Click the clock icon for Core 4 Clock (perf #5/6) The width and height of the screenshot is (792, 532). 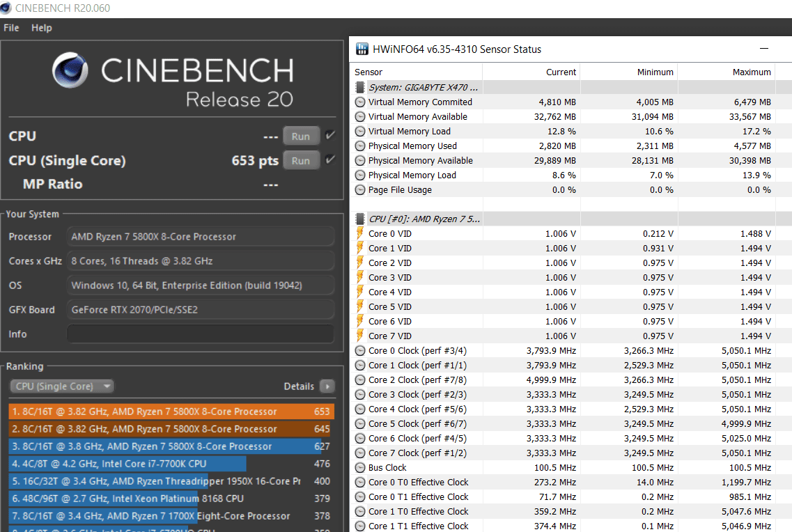[360, 409]
